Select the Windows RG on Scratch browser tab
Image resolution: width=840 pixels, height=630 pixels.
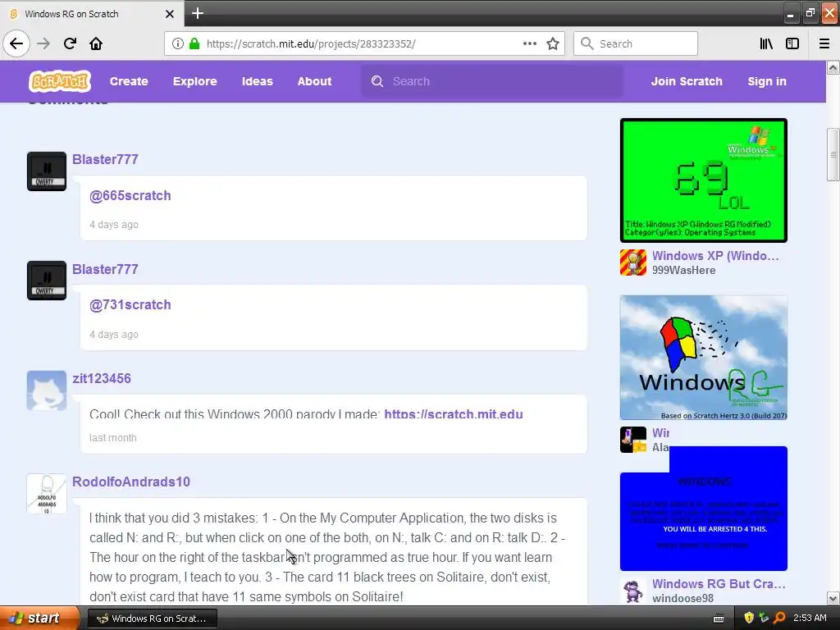(x=92, y=14)
